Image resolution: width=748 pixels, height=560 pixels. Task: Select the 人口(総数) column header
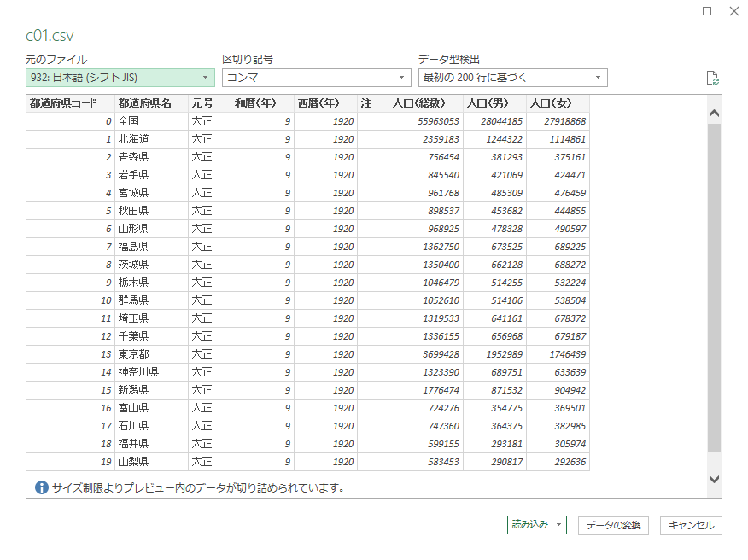425,103
